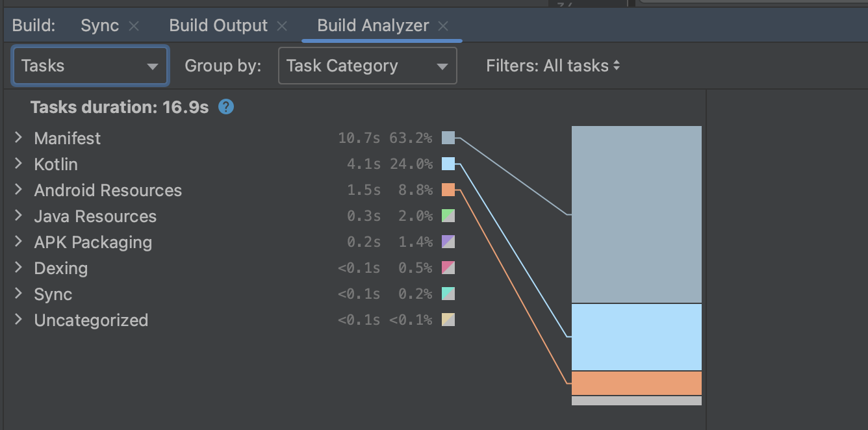
Task: Open the Group by dropdown
Action: 367,65
